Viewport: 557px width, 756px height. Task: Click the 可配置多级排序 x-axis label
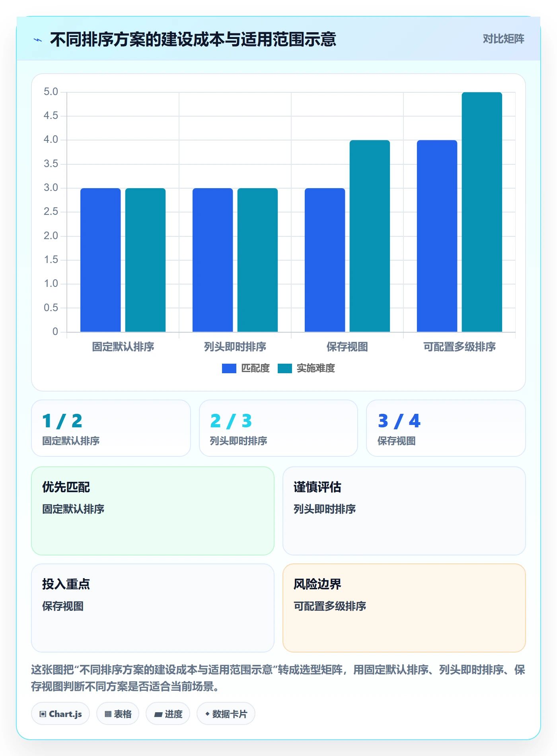(x=460, y=347)
